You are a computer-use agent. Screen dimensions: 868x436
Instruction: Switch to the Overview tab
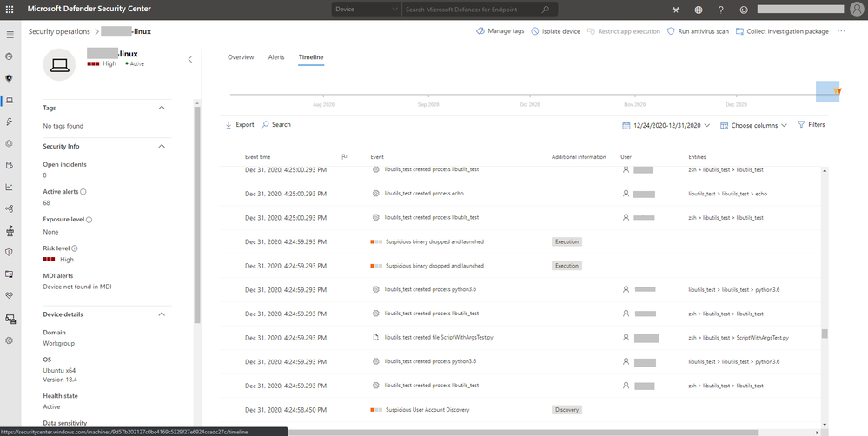tap(241, 57)
